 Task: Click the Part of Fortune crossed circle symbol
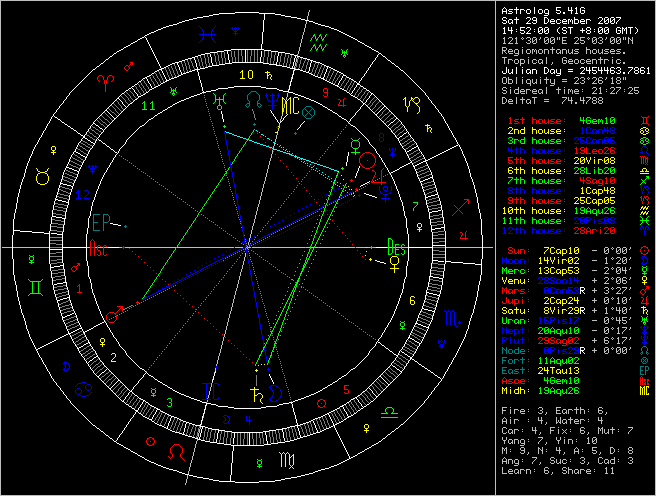point(309,113)
